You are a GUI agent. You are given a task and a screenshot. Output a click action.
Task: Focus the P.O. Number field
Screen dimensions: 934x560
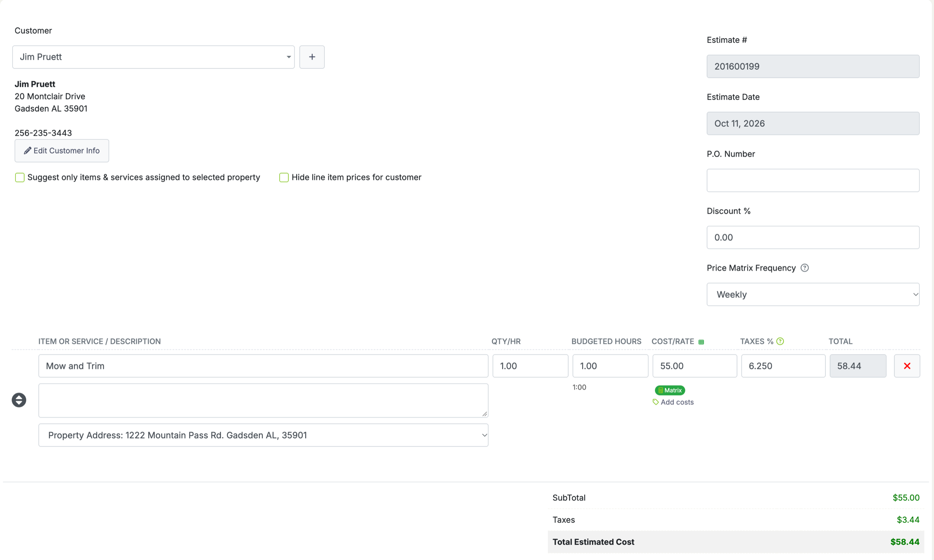[813, 180]
